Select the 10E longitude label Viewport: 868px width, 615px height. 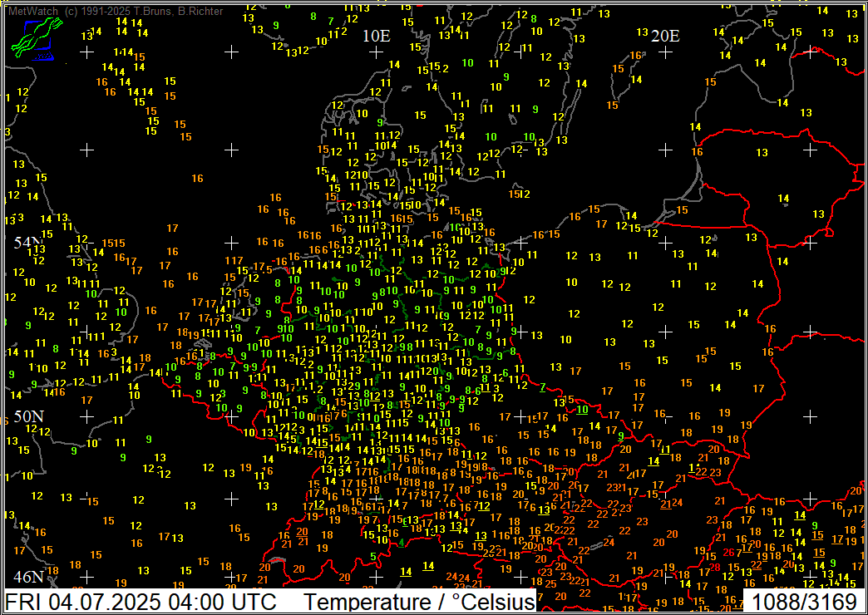click(x=377, y=36)
